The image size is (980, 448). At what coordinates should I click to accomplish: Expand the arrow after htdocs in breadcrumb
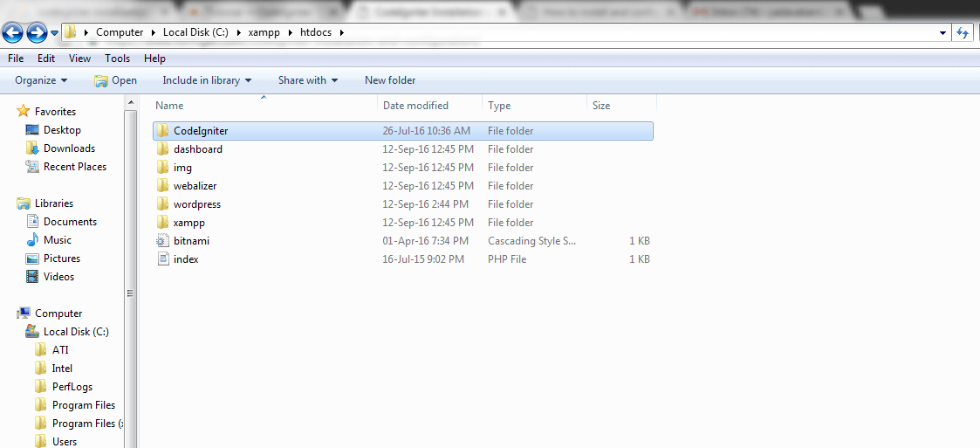(341, 32)
